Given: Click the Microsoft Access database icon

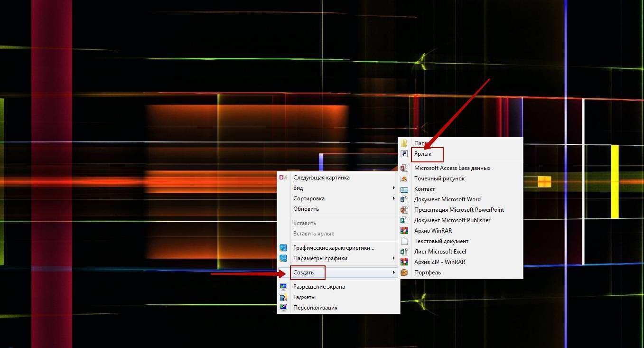Looking at the screenshot, I should click(x=404, y=168).
